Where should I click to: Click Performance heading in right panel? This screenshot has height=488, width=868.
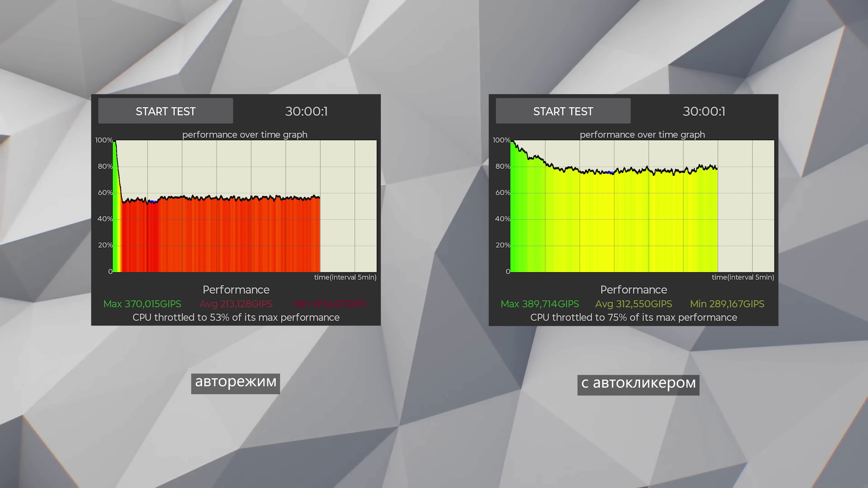(x=633, y=290)
